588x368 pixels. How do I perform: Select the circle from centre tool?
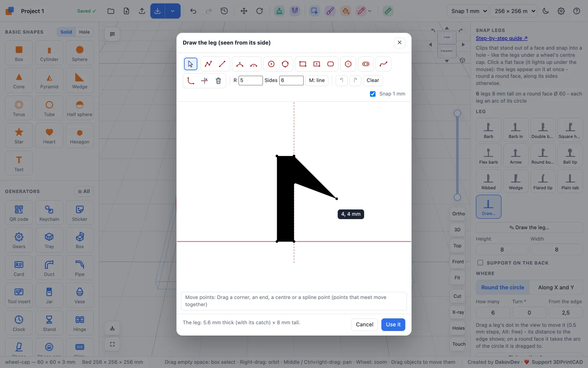271,64
